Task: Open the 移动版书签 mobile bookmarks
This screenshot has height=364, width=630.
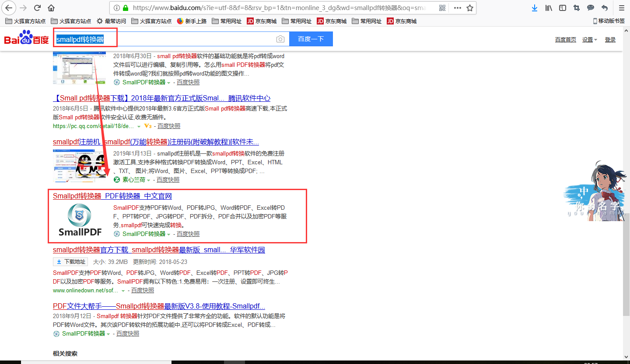Action: coord(609,21)
